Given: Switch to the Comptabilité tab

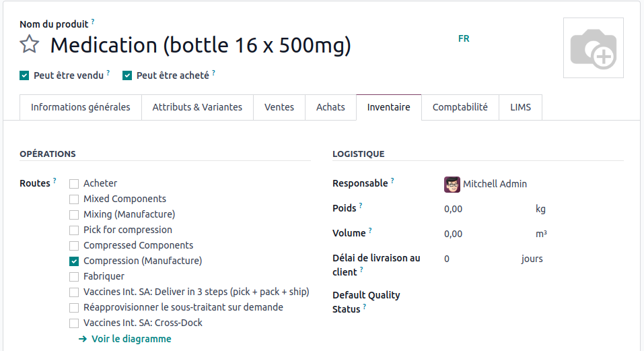Looking at the screenshot, I should [460, 107].
